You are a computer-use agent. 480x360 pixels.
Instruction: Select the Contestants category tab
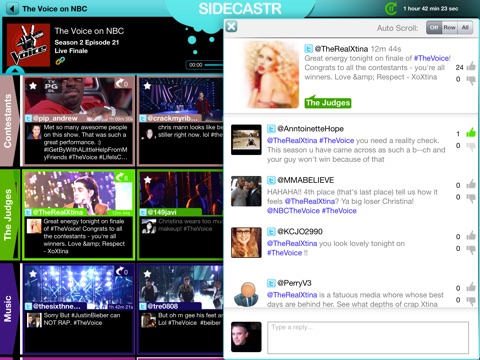[x=8, y=121]
